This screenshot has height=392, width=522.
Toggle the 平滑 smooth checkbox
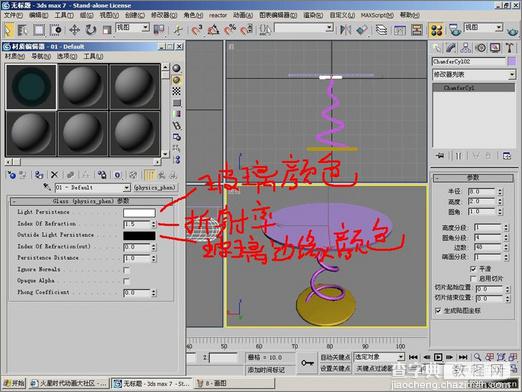(x=473, y=269)
